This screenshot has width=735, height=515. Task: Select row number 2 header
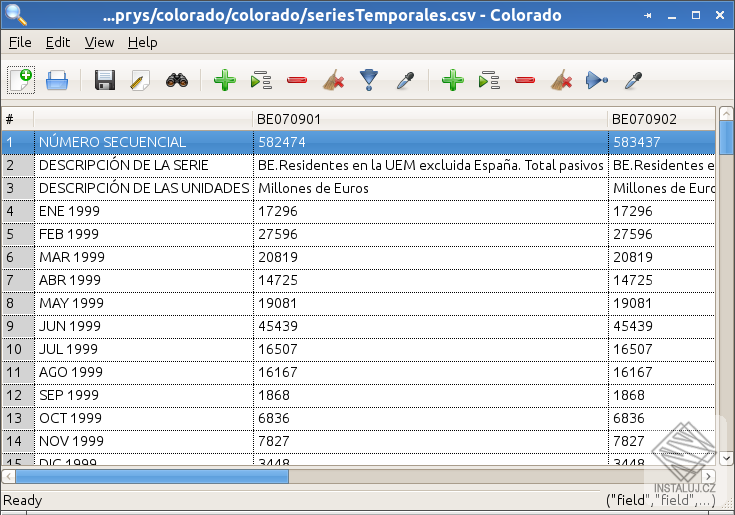coord(18,165)
